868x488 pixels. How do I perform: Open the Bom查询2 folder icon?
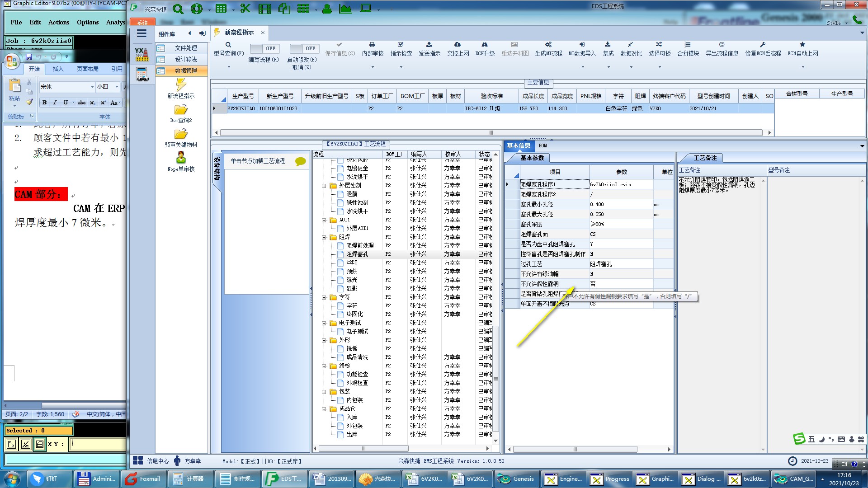pos(181,110)
